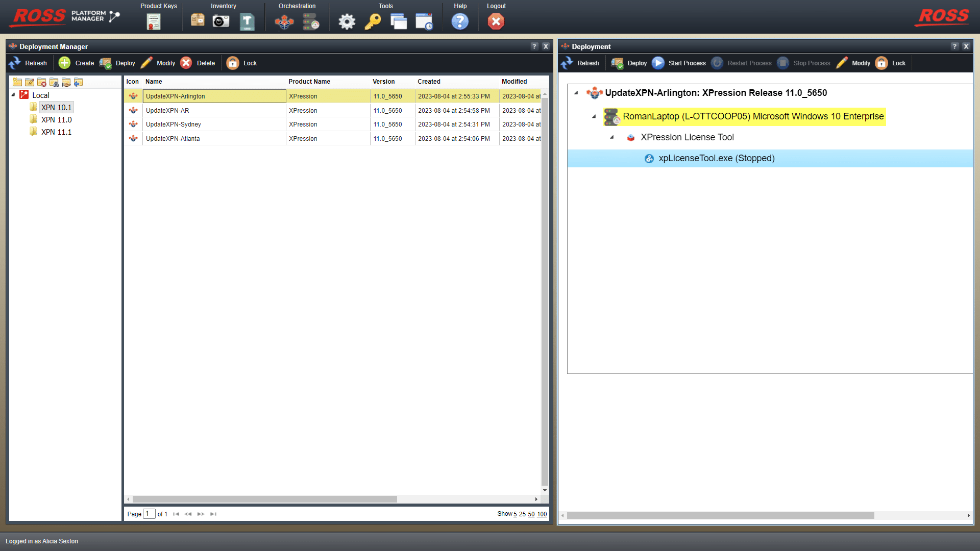Image resolution: width=980 pixels, height=551 pixels.
Task: Open the Orchestration server gauge icon
Action: click(x=310, y=22)
